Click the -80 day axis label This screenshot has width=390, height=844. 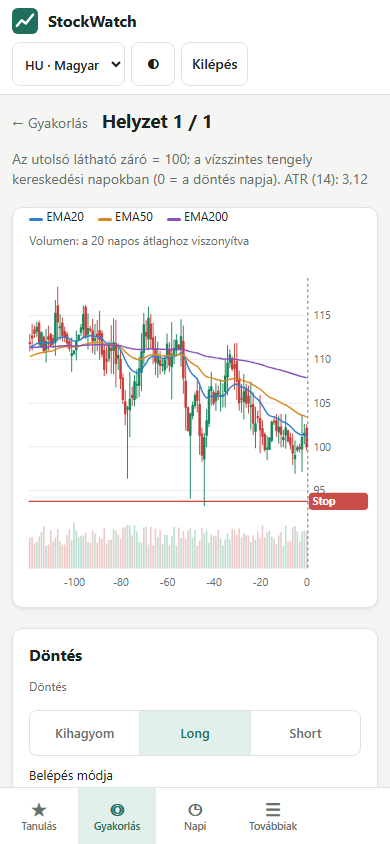[x=121, y=582]
